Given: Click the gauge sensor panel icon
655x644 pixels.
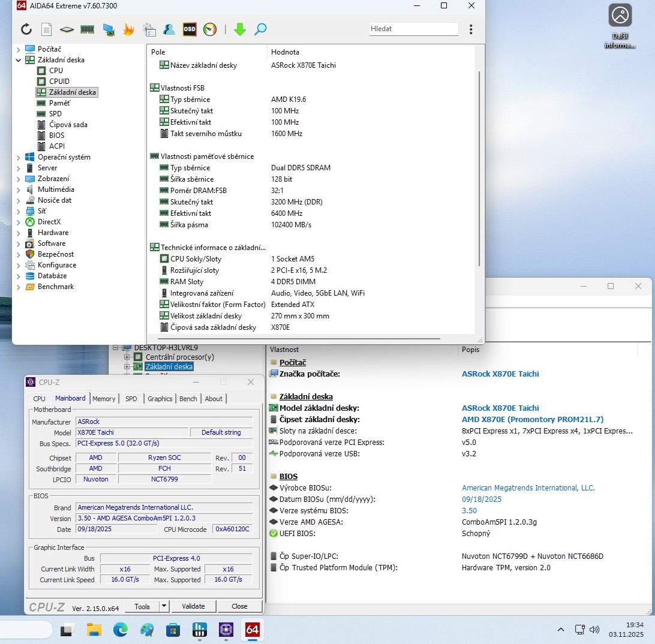Looking at the screenshot, I should (209, 29).
